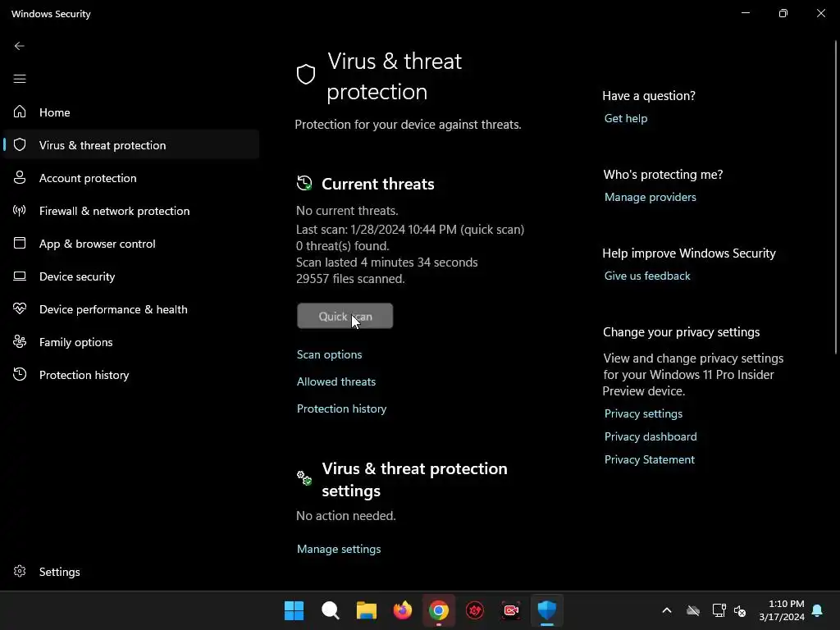Viewport: 840px width, 630px height.
Task: Click the Device security laptop icon
Action: coord(20,276)
